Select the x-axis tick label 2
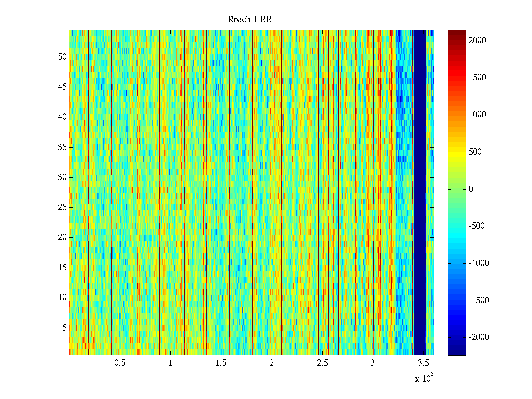 (x=272, y=363)
